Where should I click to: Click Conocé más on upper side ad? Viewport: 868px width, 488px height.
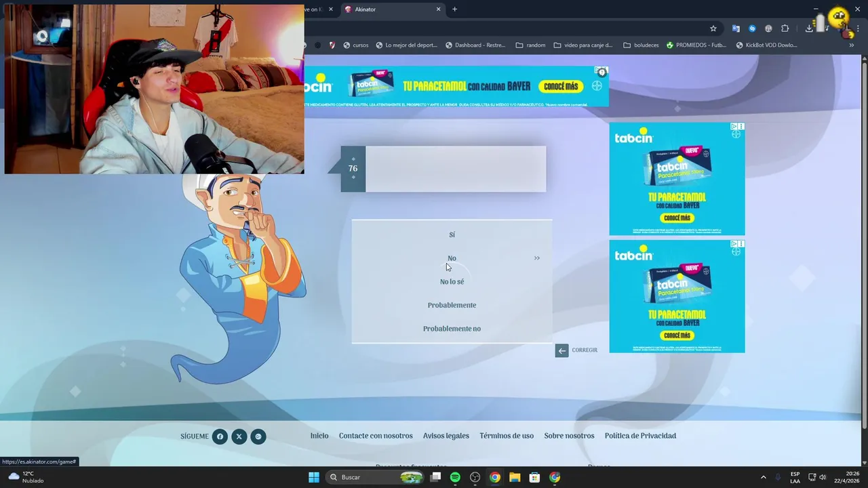point(677,218)
